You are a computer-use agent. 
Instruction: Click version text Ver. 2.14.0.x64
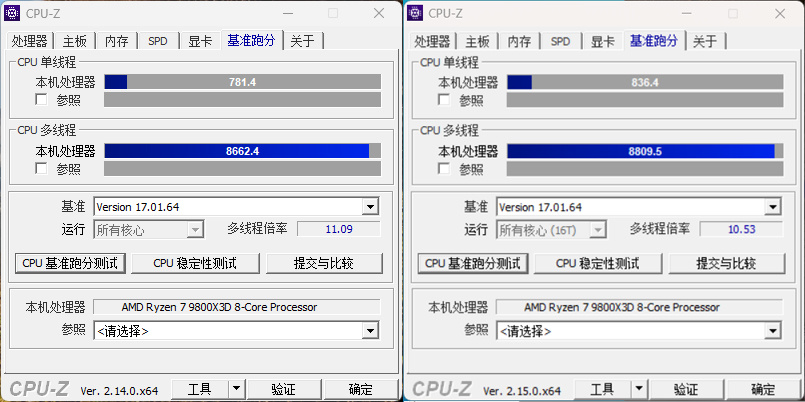119,390
